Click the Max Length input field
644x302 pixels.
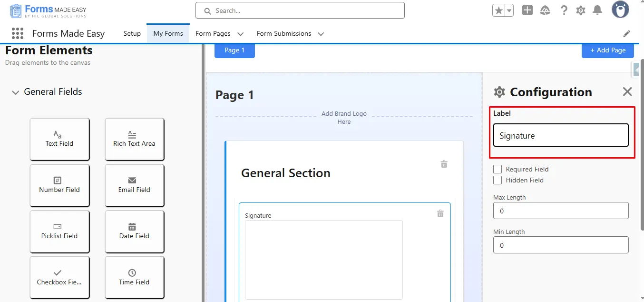[561, 211]
